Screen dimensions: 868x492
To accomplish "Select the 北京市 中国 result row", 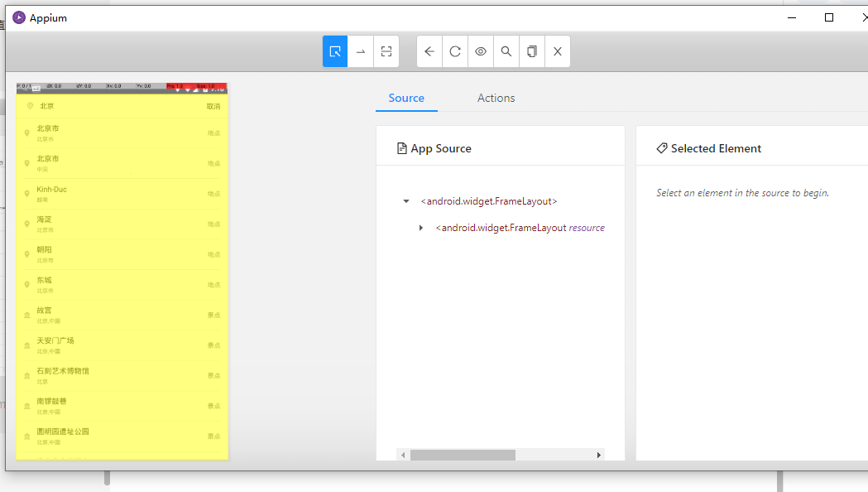I will click(x=122, y=163).
